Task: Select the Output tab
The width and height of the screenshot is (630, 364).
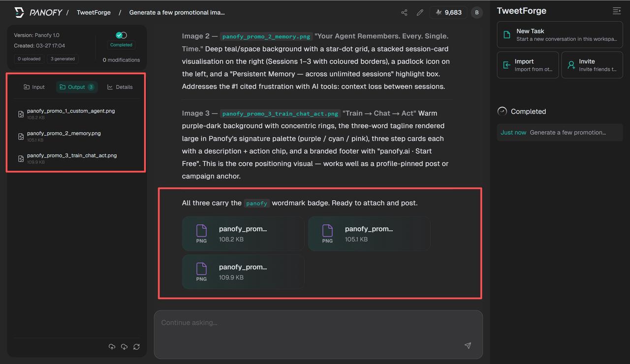Action: click(76, 87)
